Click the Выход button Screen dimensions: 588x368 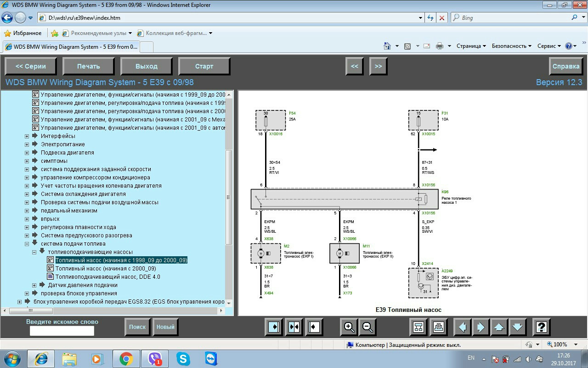pos(147,66)
